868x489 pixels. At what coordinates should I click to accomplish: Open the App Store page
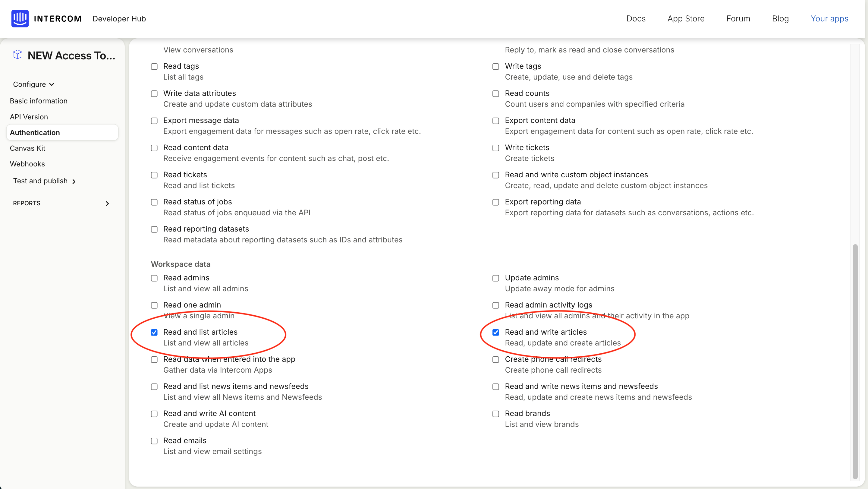click(x=686, y=18)
